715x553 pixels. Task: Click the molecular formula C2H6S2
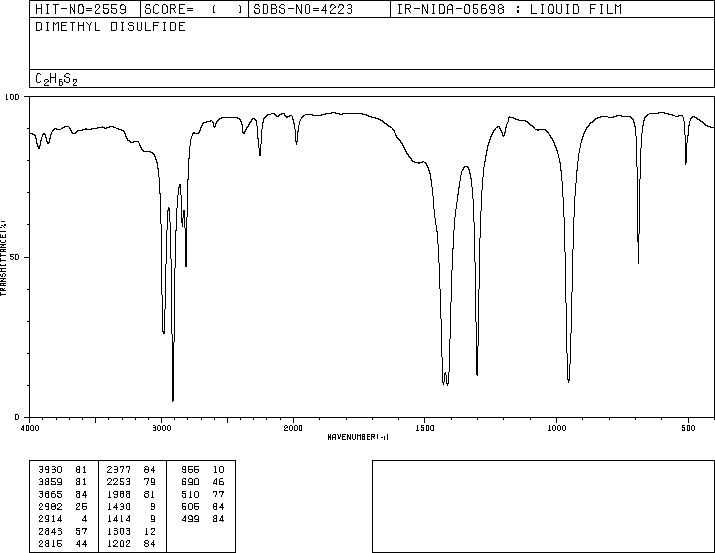click(x=56, y=79)
